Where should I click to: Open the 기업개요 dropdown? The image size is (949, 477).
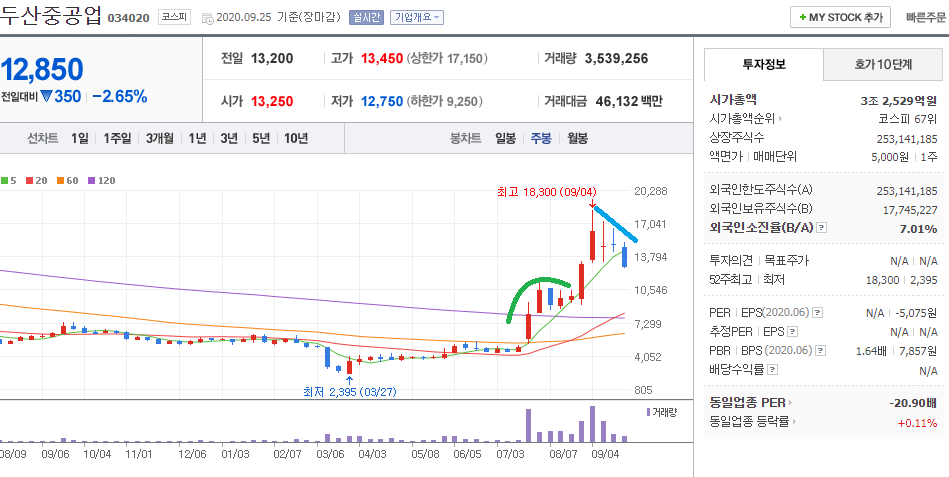tap(417, 18)
